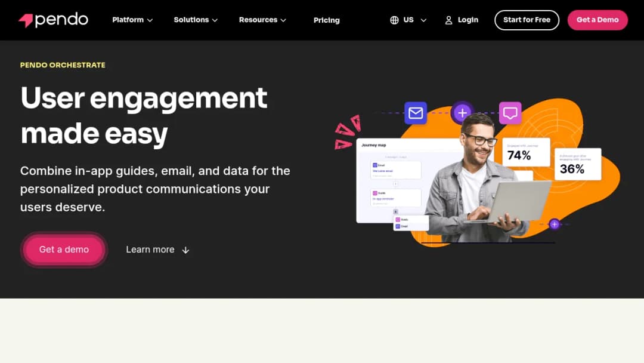Click the Pendo logo
The height and width of the screenshot is (363, 644).
point(54,20)
